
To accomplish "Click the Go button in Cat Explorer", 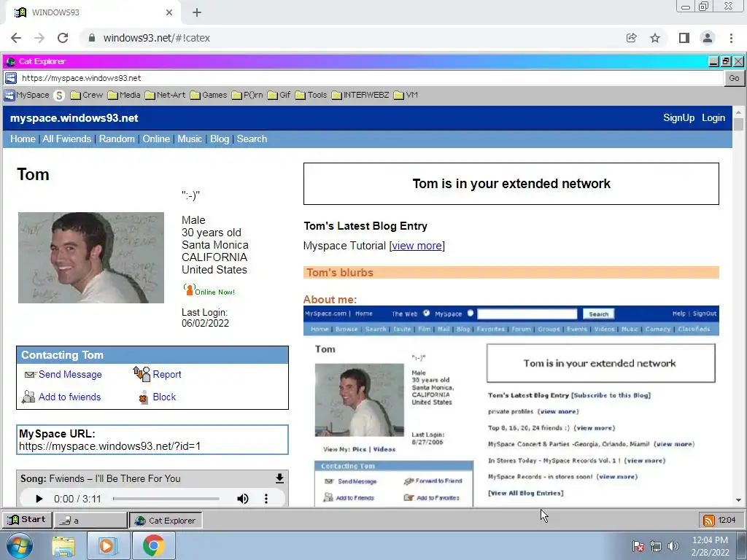I will [734, 78].
